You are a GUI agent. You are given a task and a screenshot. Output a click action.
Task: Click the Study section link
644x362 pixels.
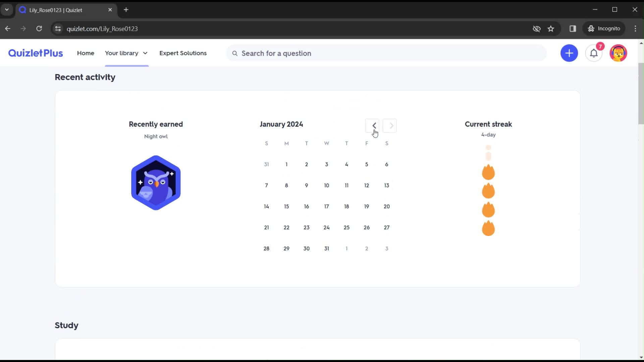point(66,325)
